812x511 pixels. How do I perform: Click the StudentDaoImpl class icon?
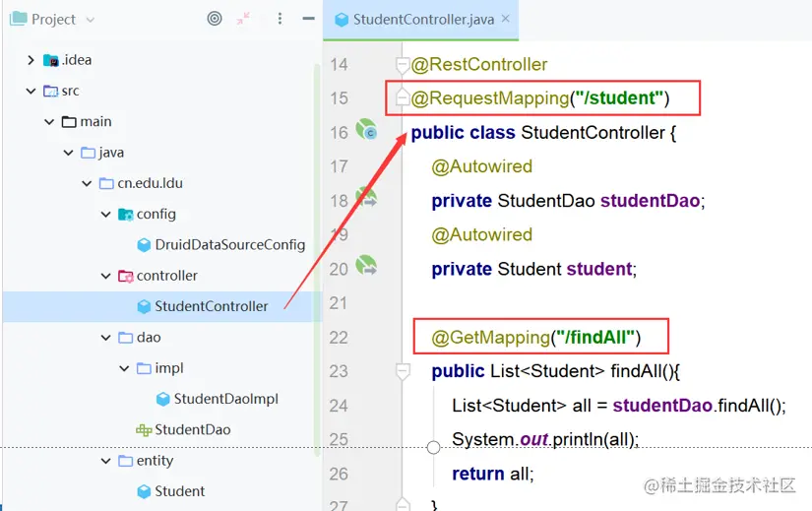click(163, 399)
